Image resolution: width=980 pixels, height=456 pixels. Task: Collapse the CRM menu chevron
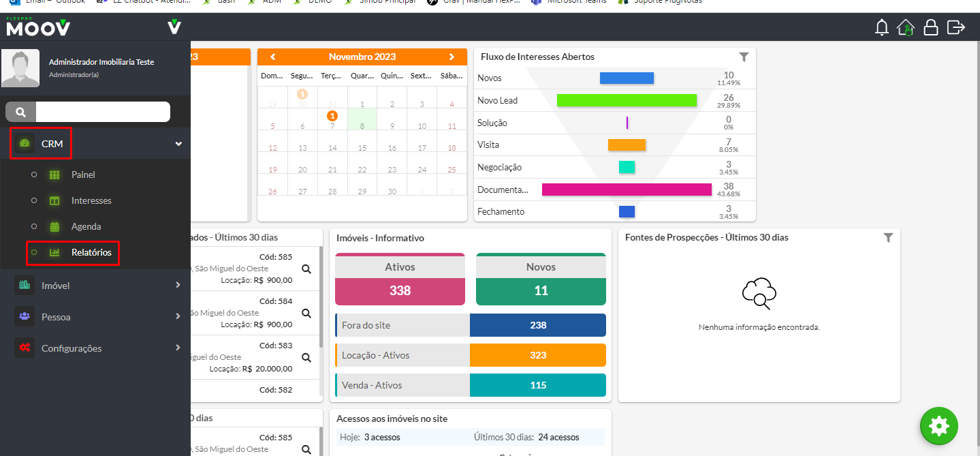point(178,144)
